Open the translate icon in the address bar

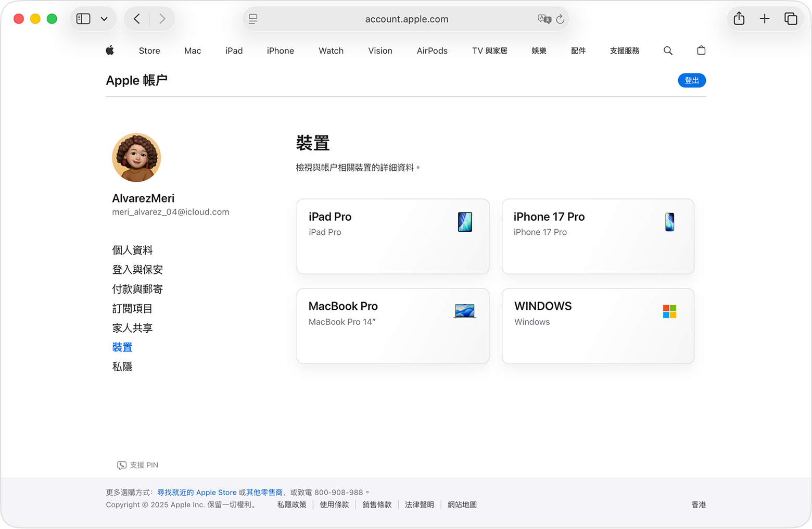click(544, 19)
